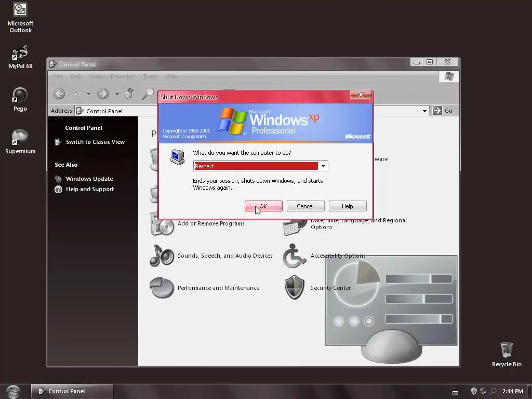Viewport: 532px width, 399px height.
Task: Open the Back history dropdown arrow
Action: [88, 94]
